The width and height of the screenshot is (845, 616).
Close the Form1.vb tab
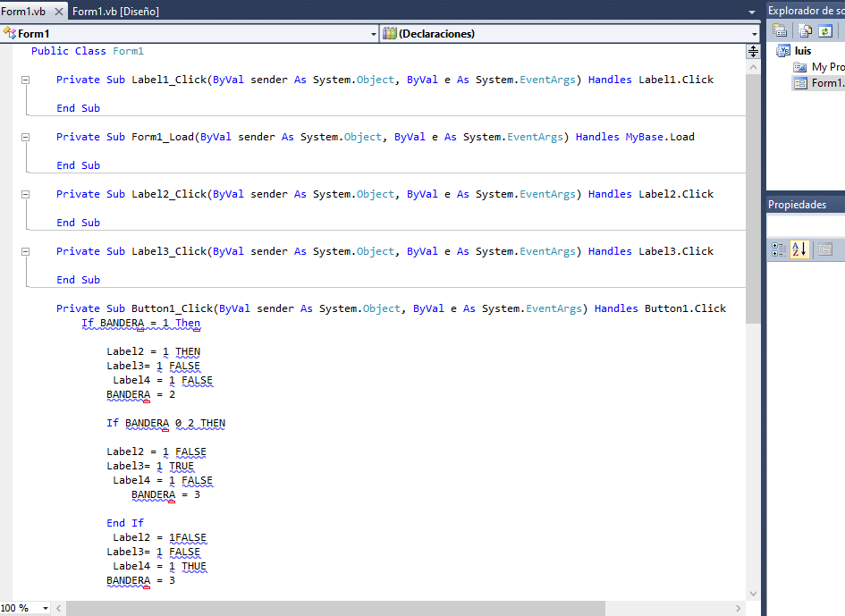[59, 12]
